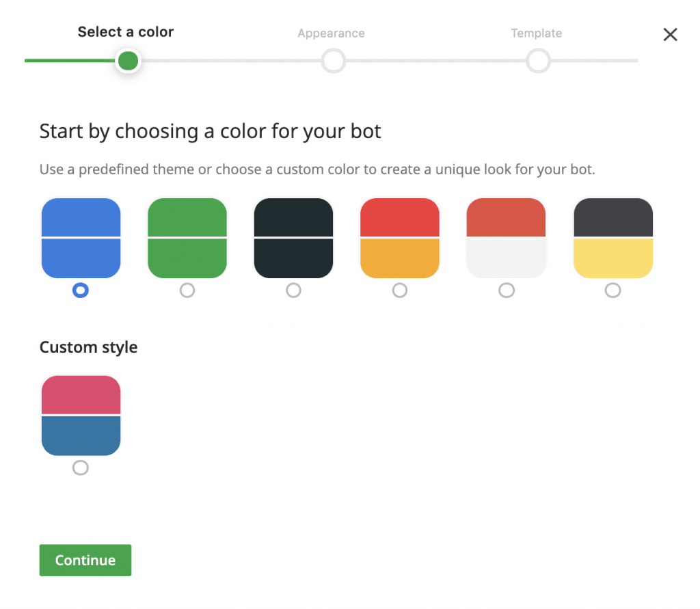Click the Appearance step circle marker
700x609 pixels.
333,61
